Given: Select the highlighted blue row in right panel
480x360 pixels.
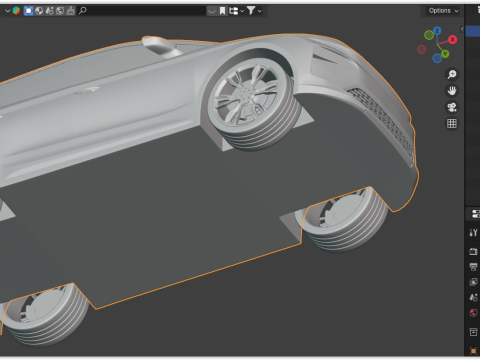Looking at the screenshot, I should point(473,31).
